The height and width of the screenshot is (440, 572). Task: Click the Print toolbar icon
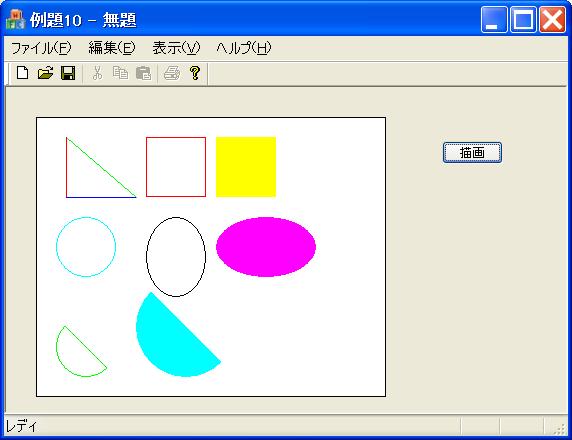point(172,73)
